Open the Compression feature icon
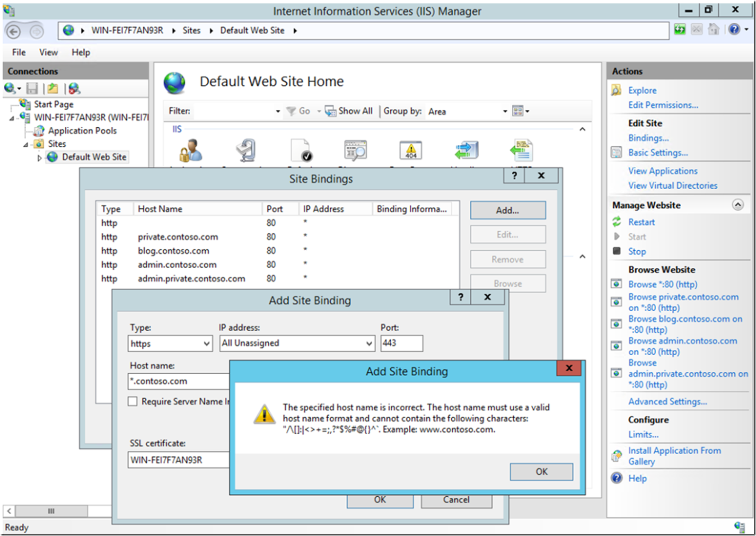 pyautogui.click(x=246, y=150)
